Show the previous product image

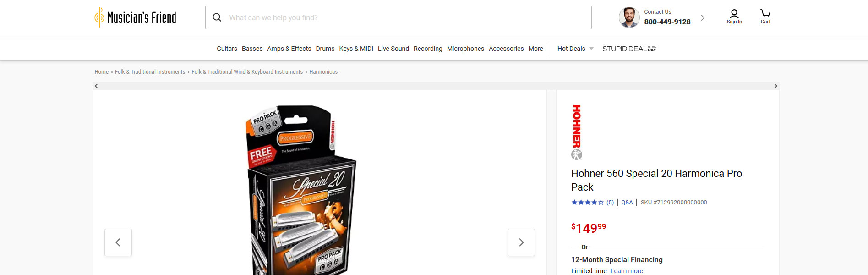(x=118, y=242)
